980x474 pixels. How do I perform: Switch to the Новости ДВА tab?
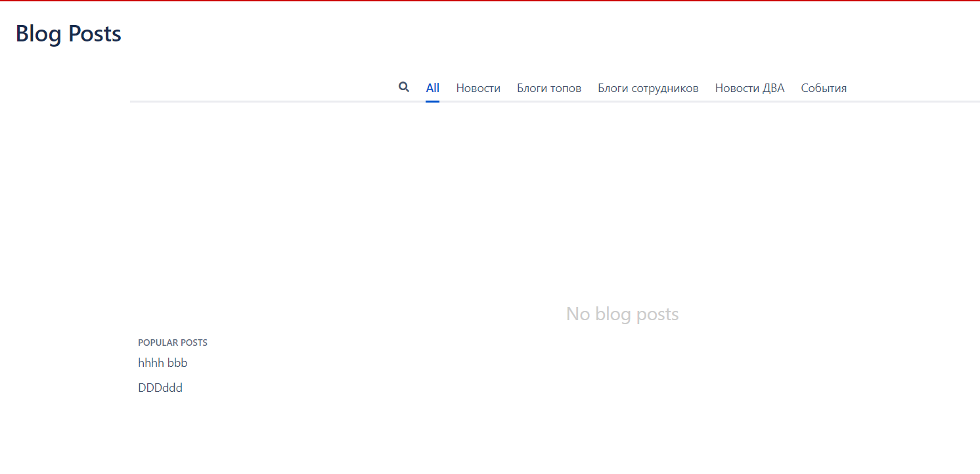(x=749, y=88)
